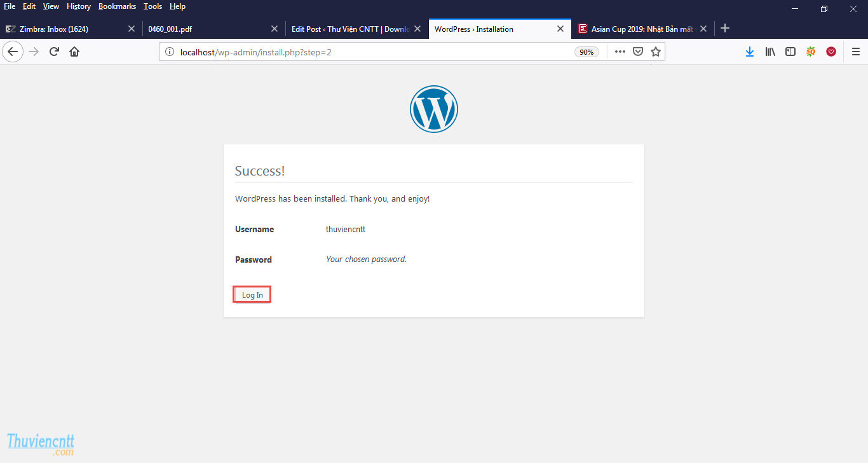The height and width of the screenshot is (463, 868).
Task: Switch to the 0460_001.pdf tab
Action: [x=214, y=29]
